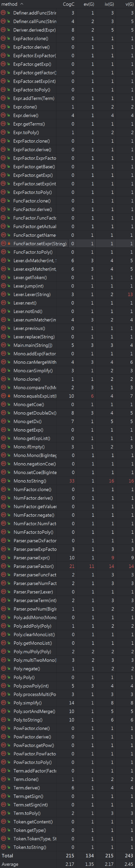135x868 pixels.
Task: Select the Token.toString() row
Action: click(67, 847)
